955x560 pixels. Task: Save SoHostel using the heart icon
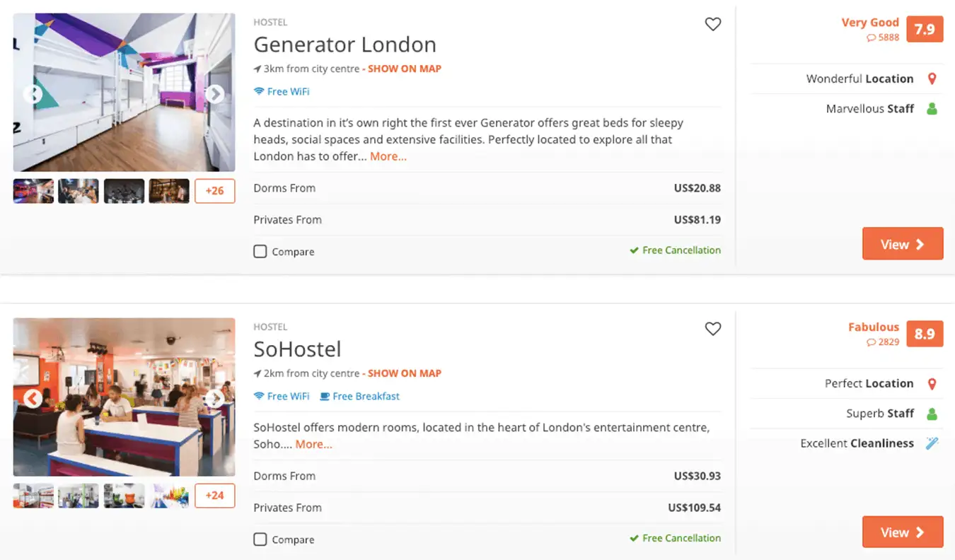[x=713, y=329]
